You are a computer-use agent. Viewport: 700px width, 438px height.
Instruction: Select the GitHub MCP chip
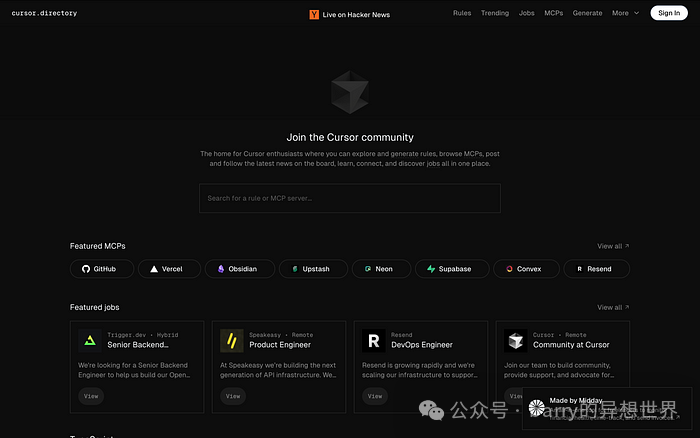(102, 269)
